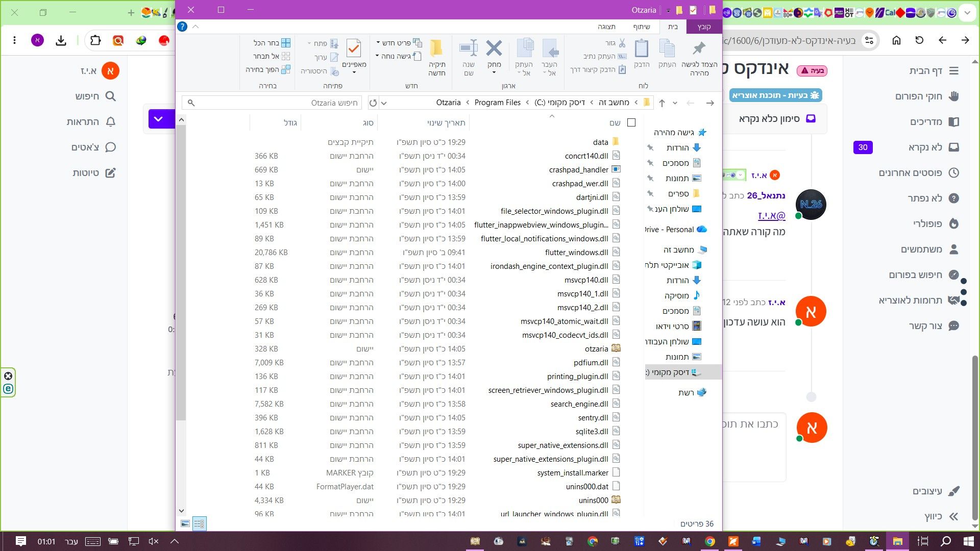Collapse the Explorer ribbon with the chevron
The width and height of the screenshot is (980, 551).
pos(195,27)
